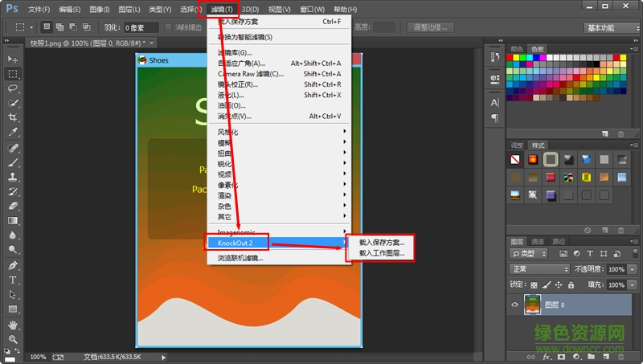Choose 载入工作图层 in KnockOut submenu
Screen dimensions: 643x364
[381, 253]
